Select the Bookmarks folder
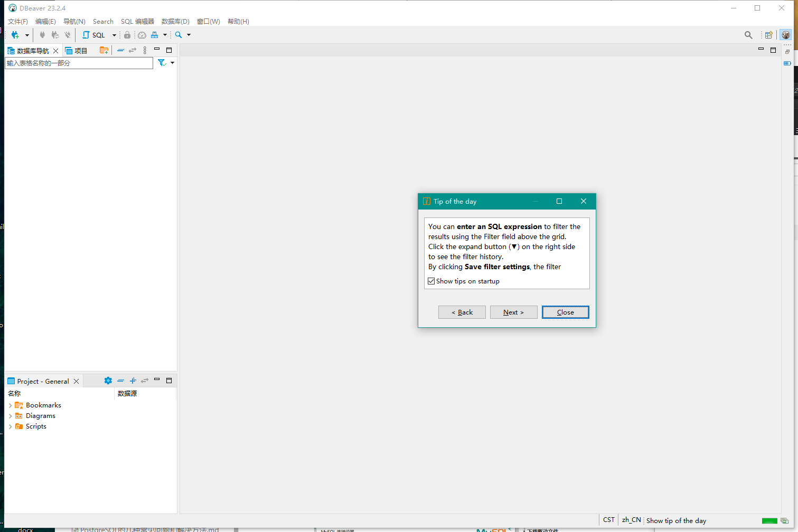Image resolution: width=798 pixels, height=532 pixels. pos(43,405)
